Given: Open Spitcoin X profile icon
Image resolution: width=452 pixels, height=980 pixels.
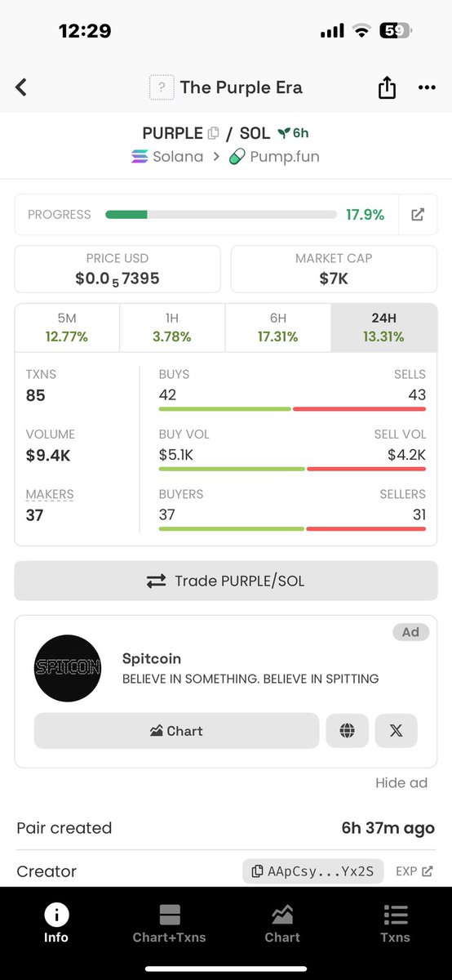Looking at the screenshot, I should tap(397, 731).
